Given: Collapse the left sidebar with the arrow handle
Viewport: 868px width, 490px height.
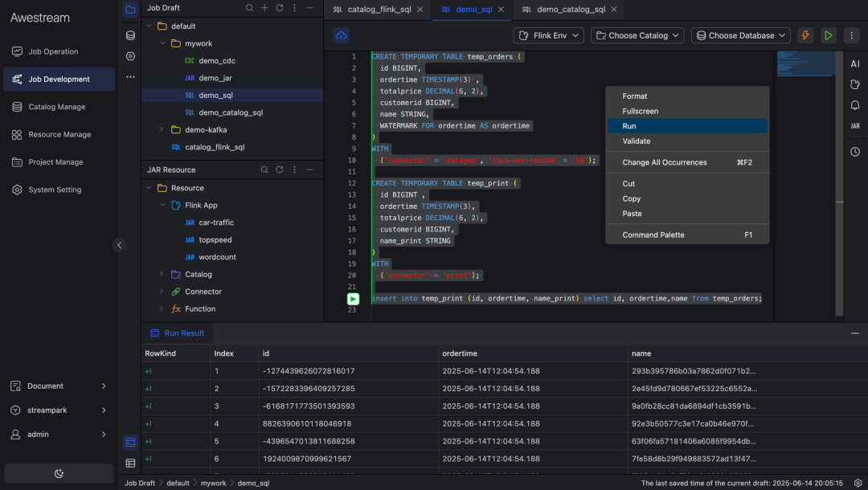Looking at the screenshot, I should pyautogui.click(x=120, y=246).
